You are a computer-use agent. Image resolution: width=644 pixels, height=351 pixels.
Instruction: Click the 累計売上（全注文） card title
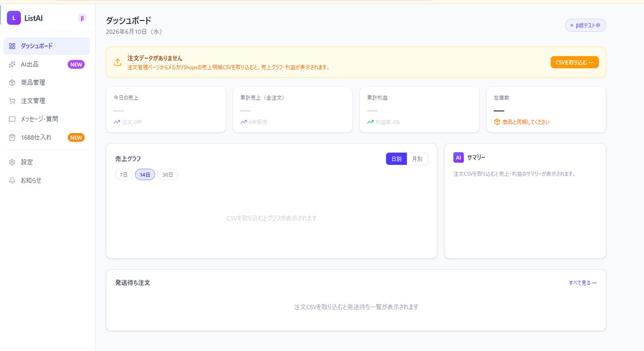pos(262,98)
